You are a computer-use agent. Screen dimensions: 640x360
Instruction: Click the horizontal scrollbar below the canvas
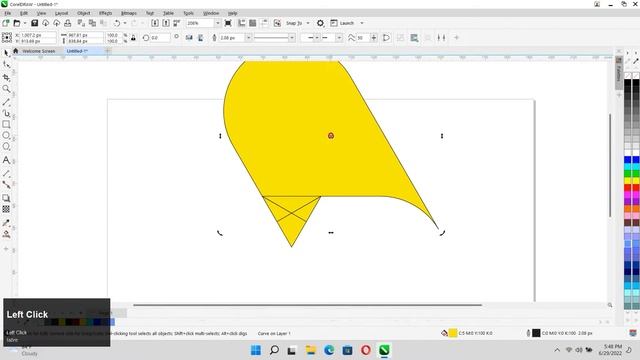[307, 304]
